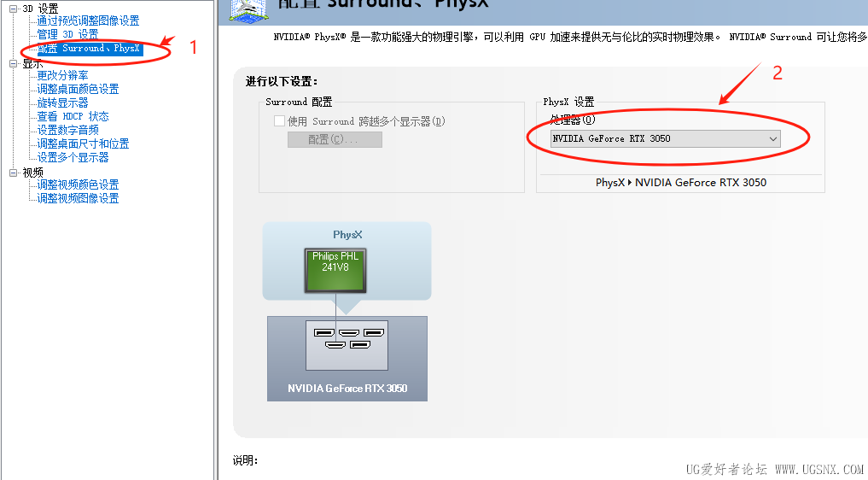Open 设置多个显示器 page
This screenshot has width=868, height=480.
click(73, 157)
